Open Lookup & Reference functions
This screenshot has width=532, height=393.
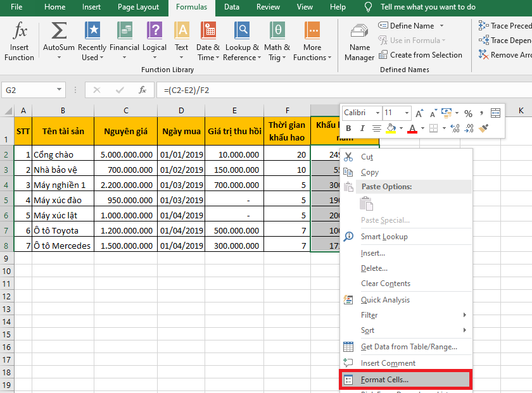(242, 41)
